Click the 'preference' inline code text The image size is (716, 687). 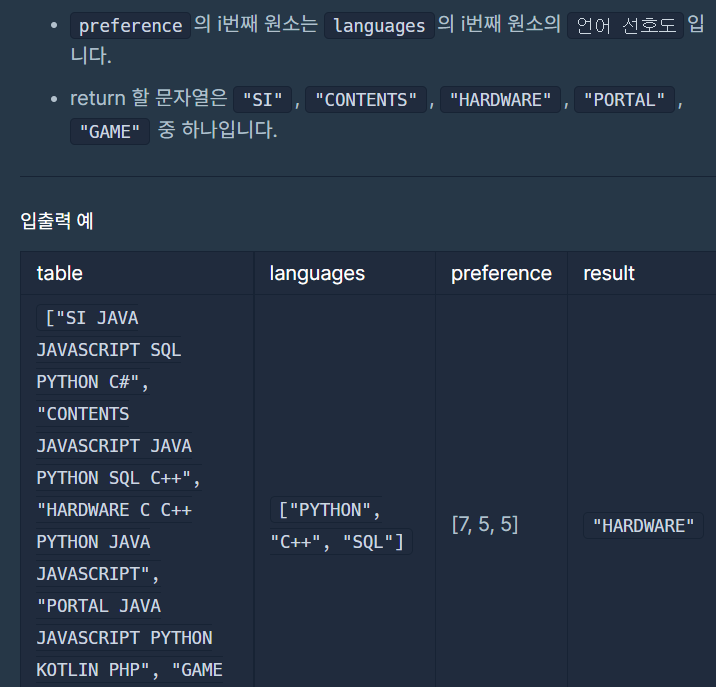tap(130, 26)
